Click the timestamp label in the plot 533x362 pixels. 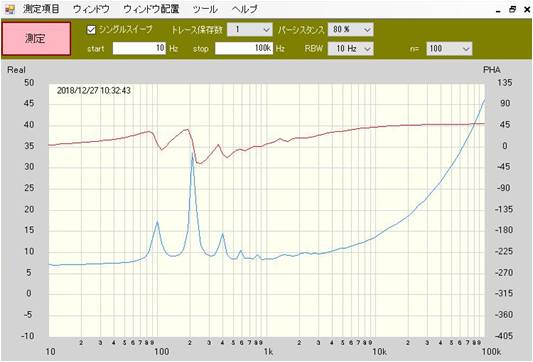pyautogui.click(x=93, y=91)
